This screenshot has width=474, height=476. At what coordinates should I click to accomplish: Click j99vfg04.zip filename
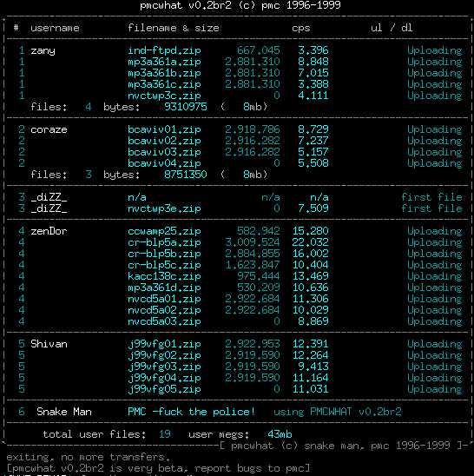pyautogui.click(x=164, y=378)
